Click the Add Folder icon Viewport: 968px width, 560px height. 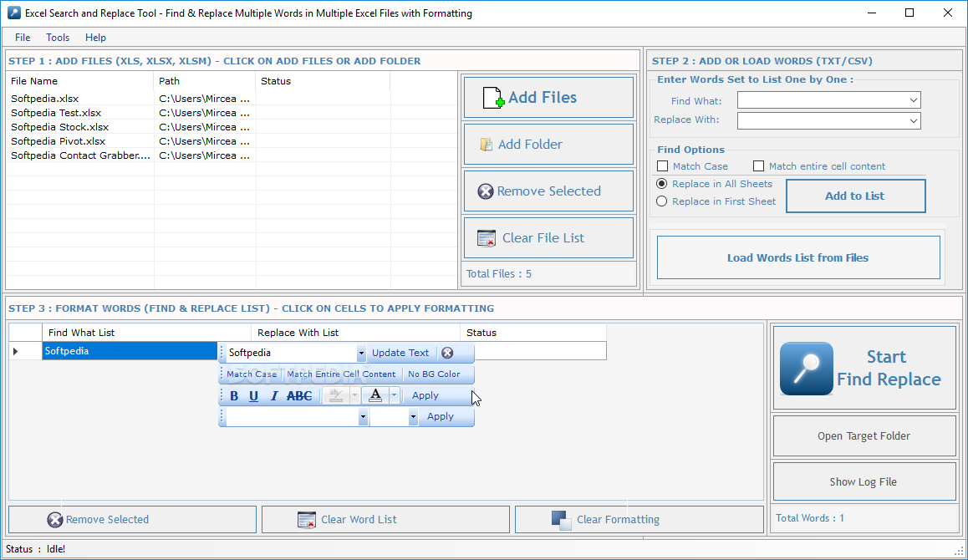coord(487,145)
